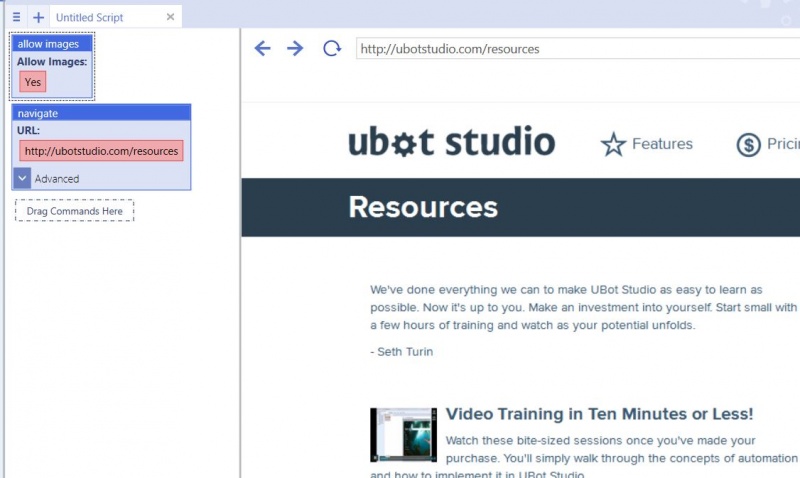Expand the Advanced section of navigate
Image resolution: width=800 pixels, height=478 pixels.
22,178
